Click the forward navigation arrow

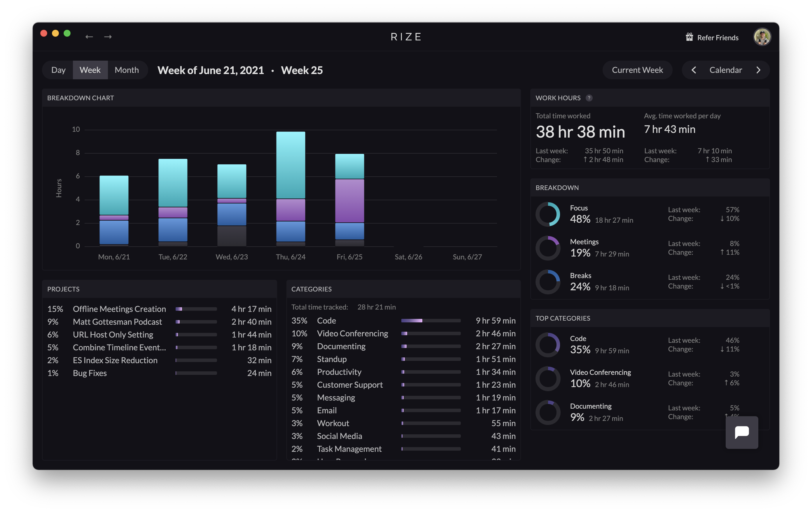pos(108,37)
